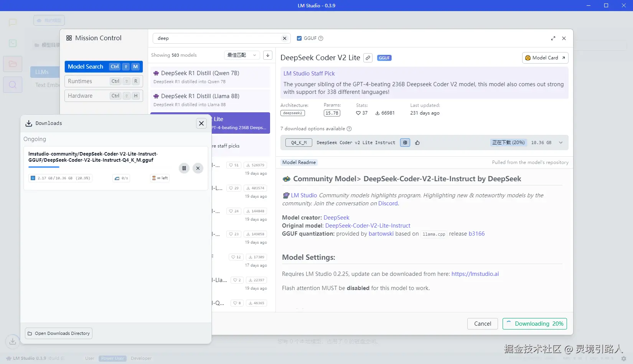Click the 24 likes badge in results

click(x=234, y=211)
